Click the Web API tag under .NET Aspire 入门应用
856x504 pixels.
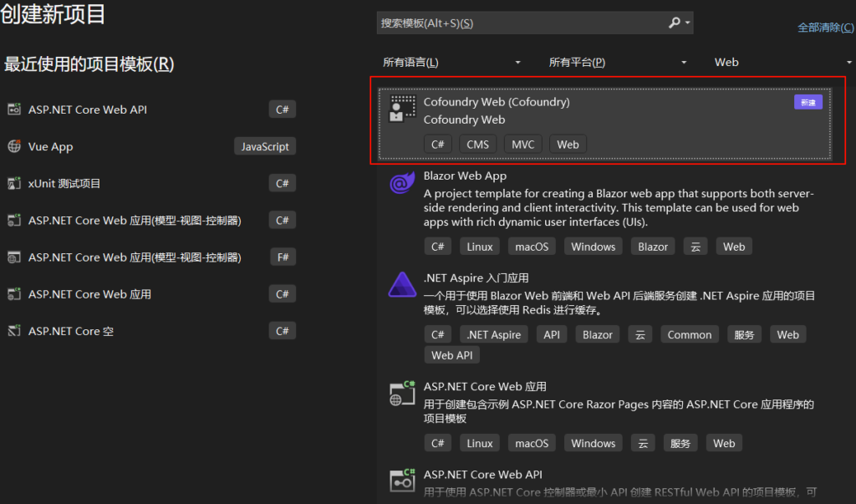tap(452, 355)
